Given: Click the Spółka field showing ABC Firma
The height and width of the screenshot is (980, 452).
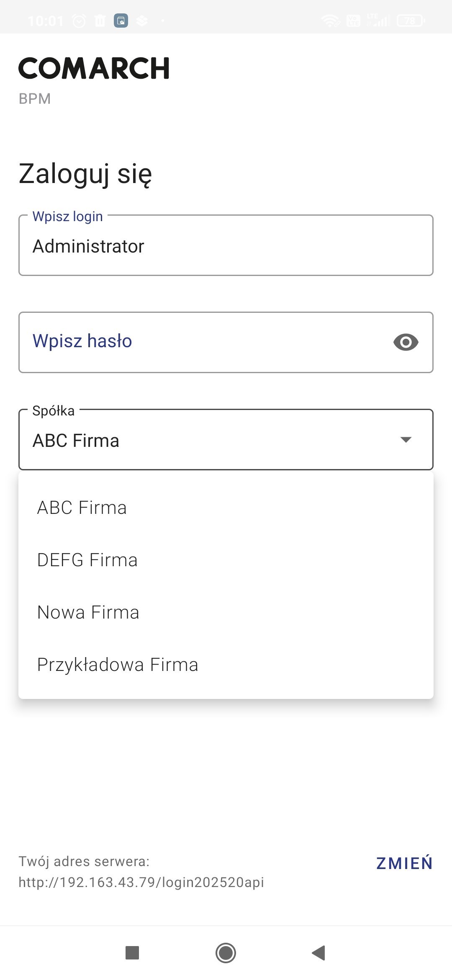Looking at the screenshot, I should [x=209, y=440].
